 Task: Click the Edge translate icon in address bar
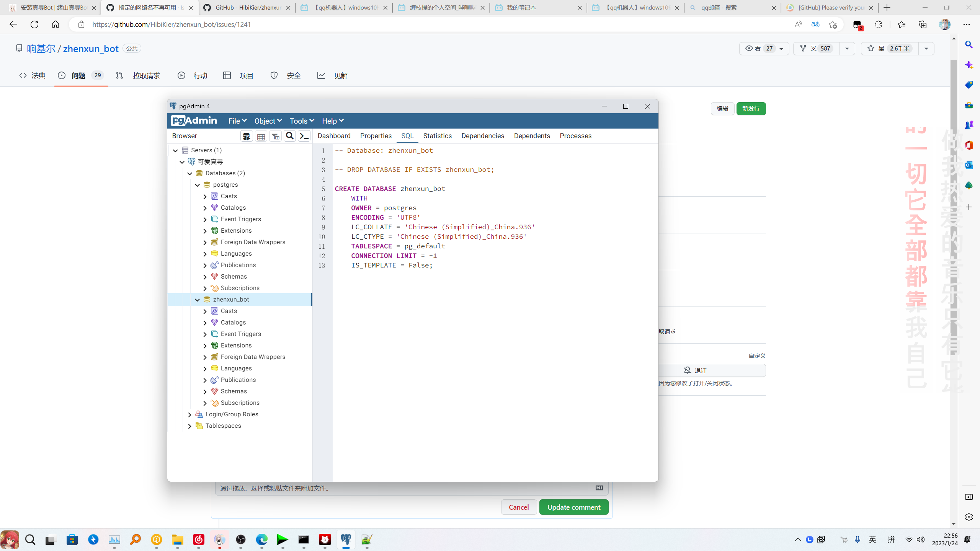click(815, 24)
